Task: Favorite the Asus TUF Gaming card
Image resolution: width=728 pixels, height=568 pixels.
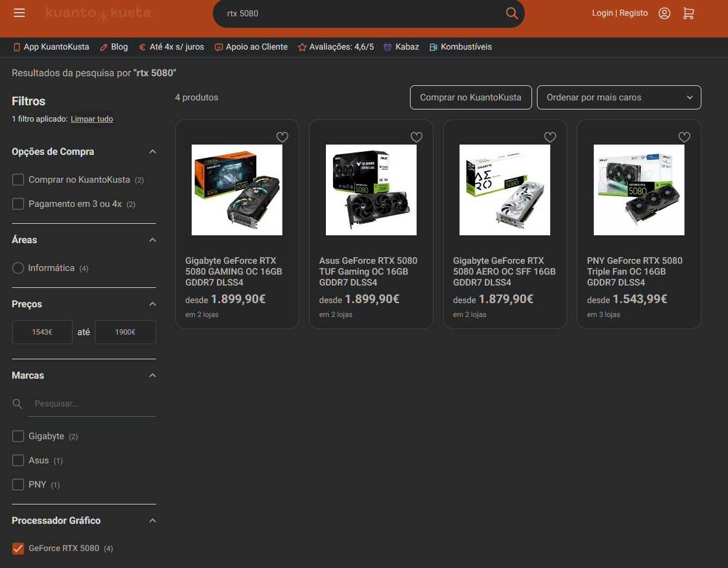Action: [416, 137]
